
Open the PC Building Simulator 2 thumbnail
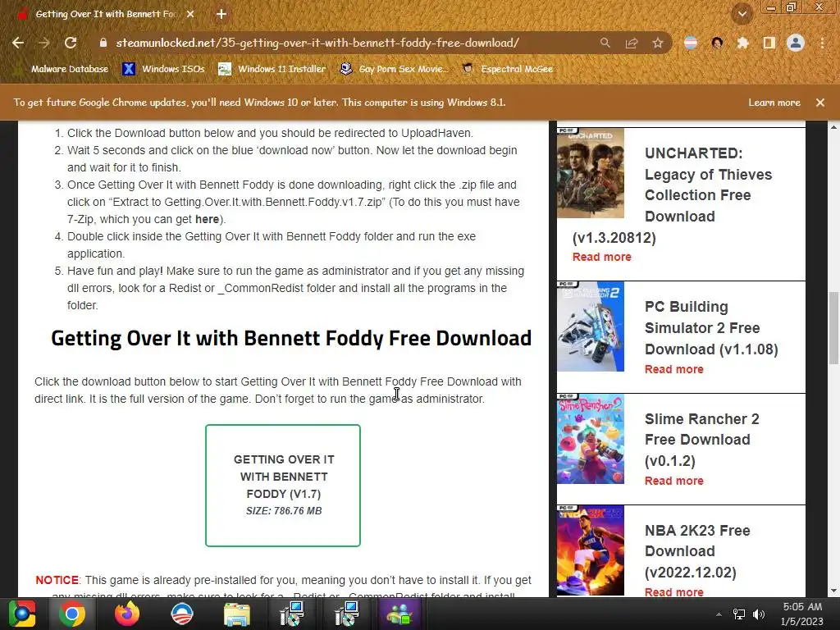point(591,326)
